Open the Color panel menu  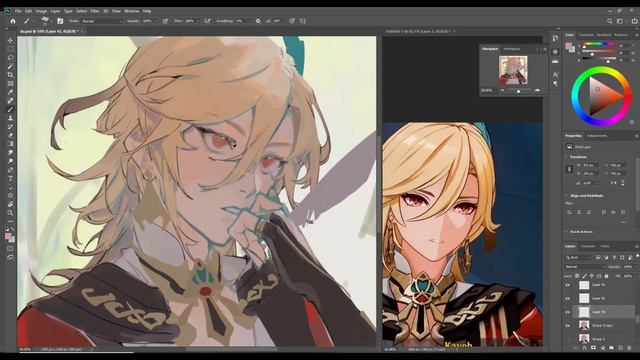coord(636,35)
